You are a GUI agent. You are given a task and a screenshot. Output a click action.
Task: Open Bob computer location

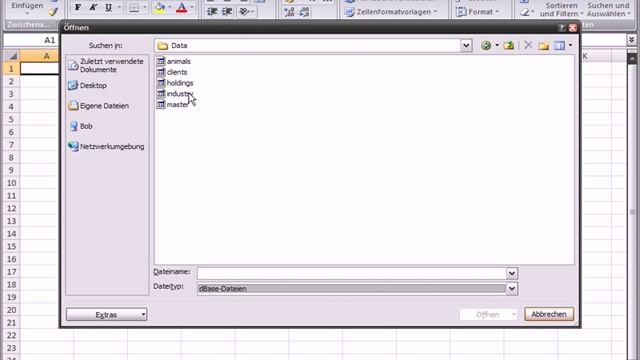[x=81, y=126]
